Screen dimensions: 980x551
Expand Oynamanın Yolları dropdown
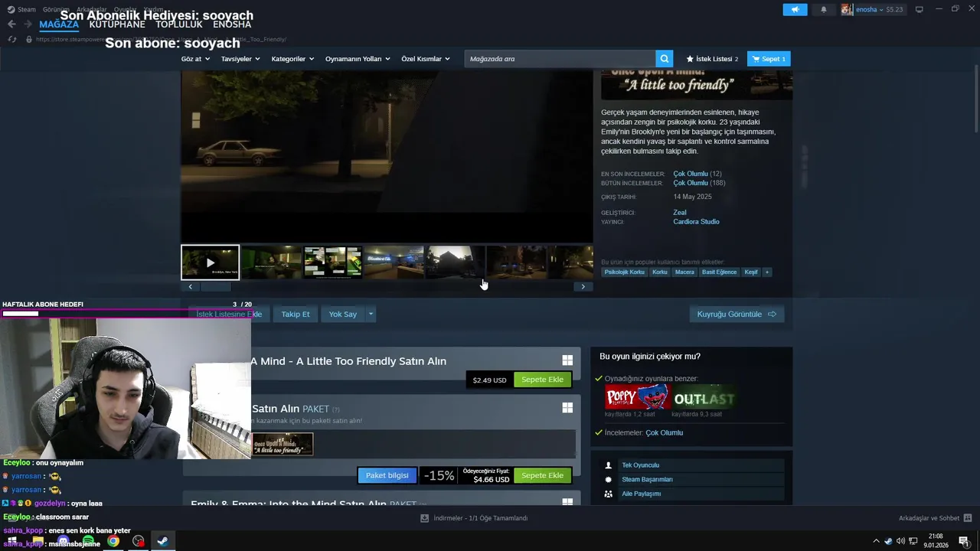click(358, 59)
